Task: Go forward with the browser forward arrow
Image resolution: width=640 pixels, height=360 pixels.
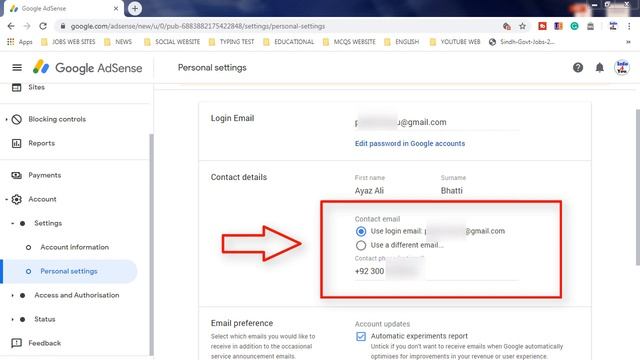Action: click(27, 26)
